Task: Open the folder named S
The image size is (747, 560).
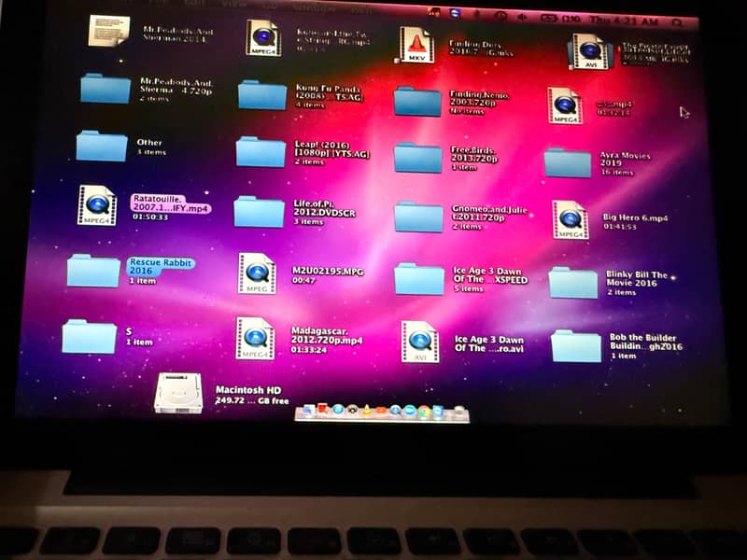Action: pos(89,336)
